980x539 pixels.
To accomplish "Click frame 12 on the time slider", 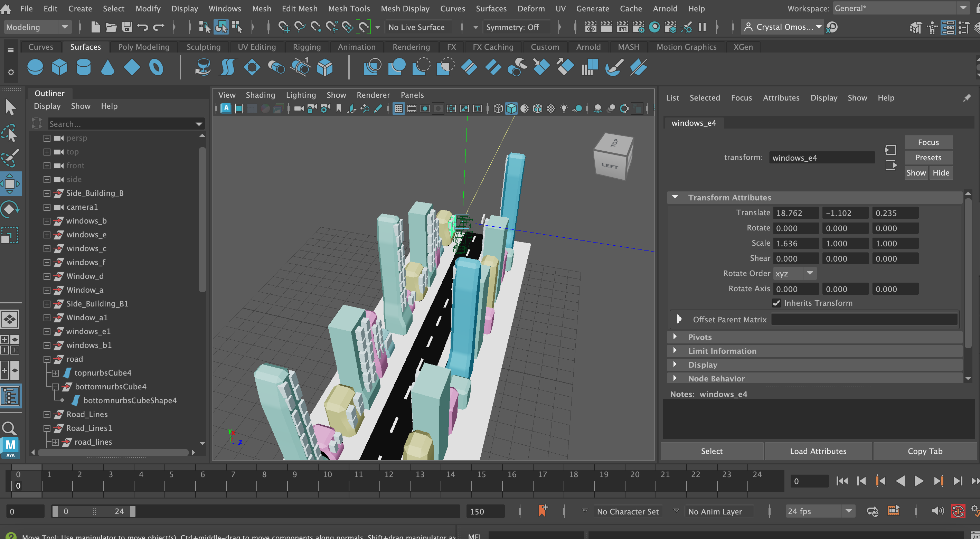I will click(388, 480).
